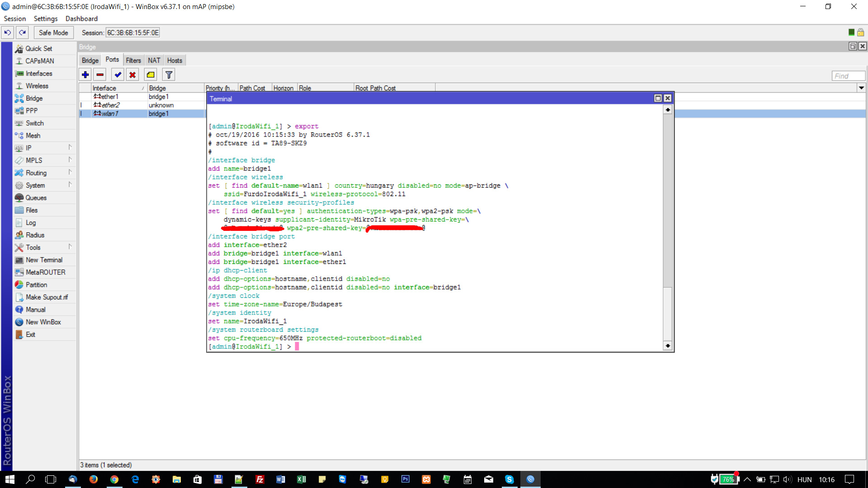Disable selected port with red X icon
The image size is (868, 488).
tap(132, 75)
